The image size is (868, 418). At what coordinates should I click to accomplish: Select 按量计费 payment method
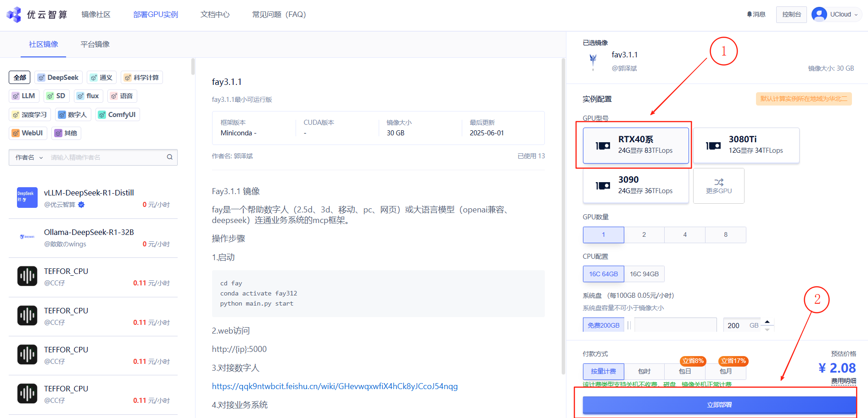click(x=604, y=371)
